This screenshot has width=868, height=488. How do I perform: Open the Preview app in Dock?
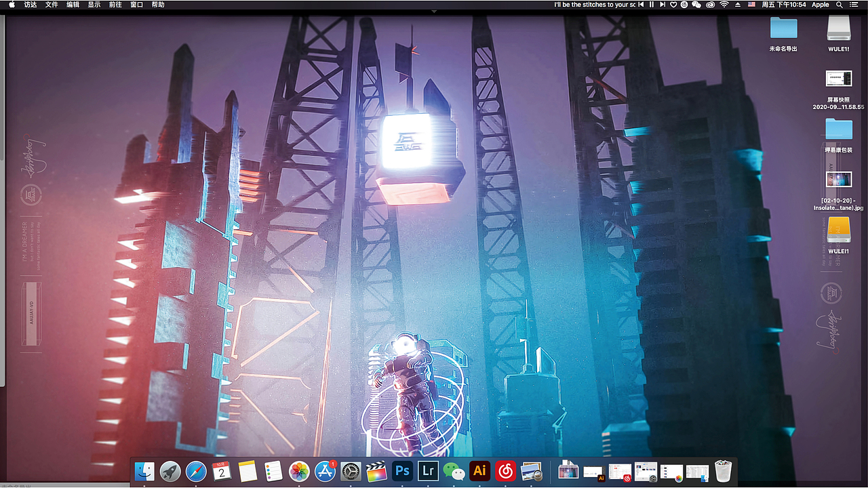(x=532, y=471)
